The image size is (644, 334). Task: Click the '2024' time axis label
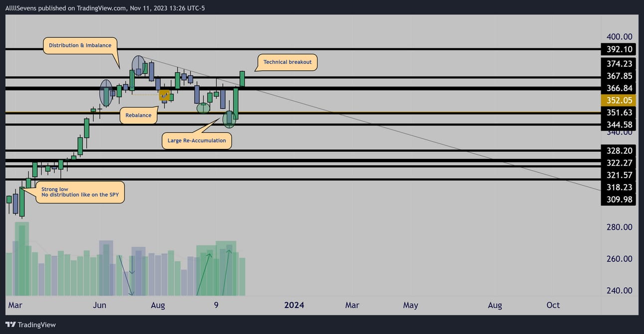tap(294, 305)
